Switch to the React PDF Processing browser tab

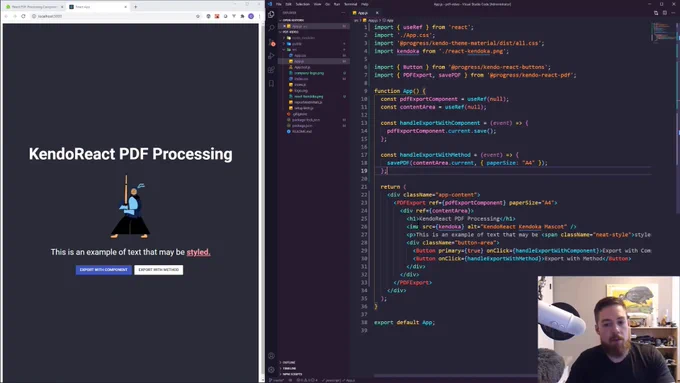point(34,7)
